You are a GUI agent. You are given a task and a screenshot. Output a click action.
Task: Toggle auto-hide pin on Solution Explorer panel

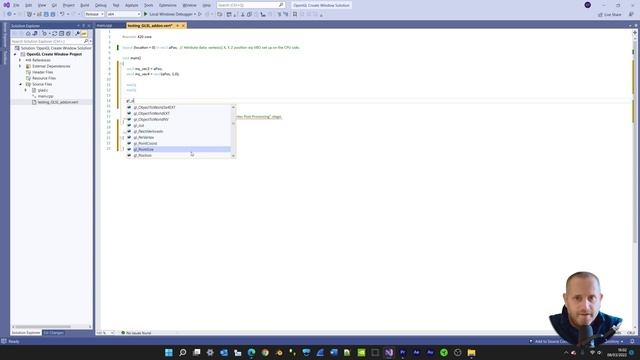pos(84,26)
